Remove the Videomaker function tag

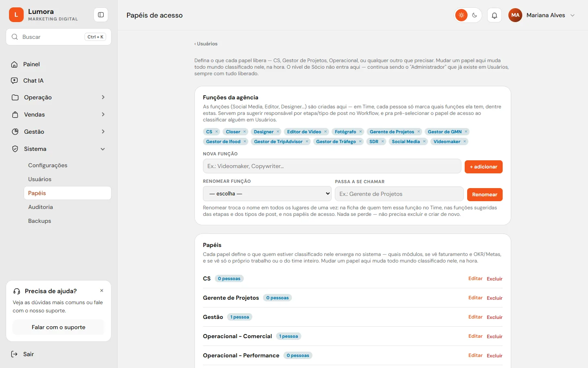pos(465,141)
